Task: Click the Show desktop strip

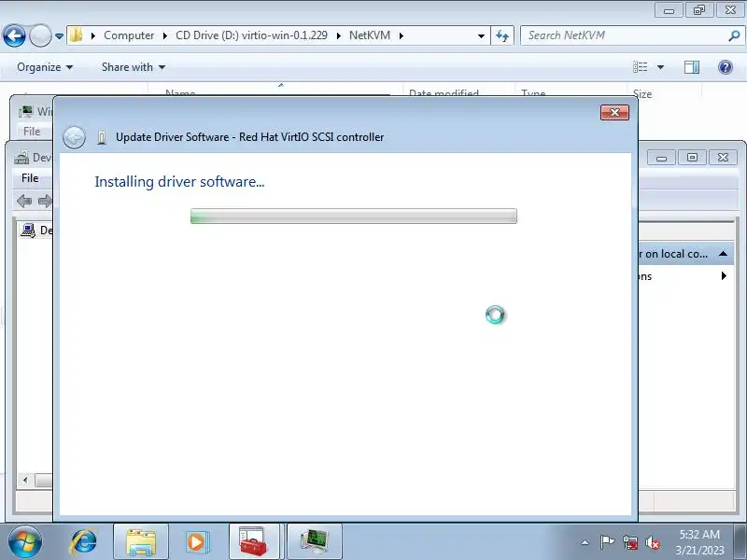Action: 740,541
